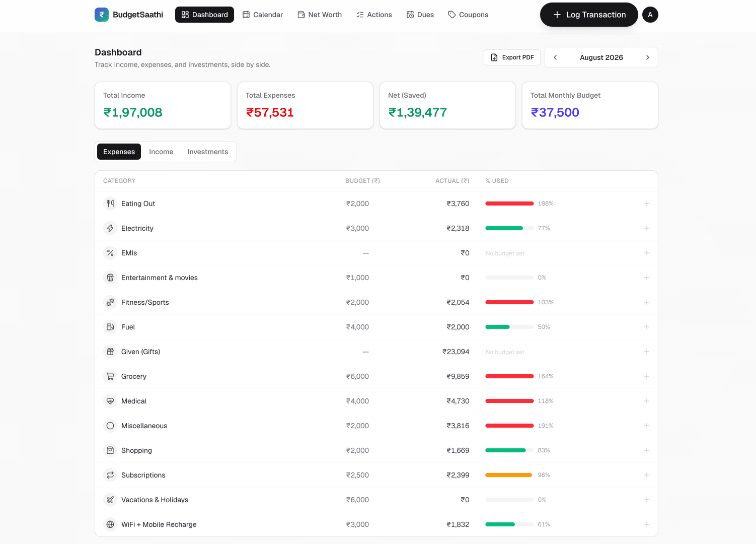Image resolution: width=756 pixels, height=544 pixels.
Task: Click the Shopping bag icon
Action: click(110, 450)
